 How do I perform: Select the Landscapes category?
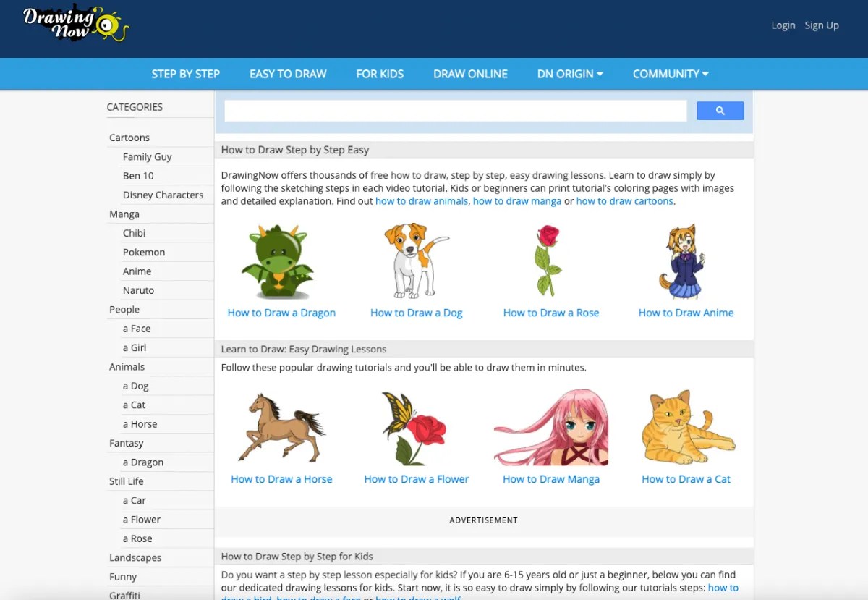pyautogui.click(x=135, y=557)
